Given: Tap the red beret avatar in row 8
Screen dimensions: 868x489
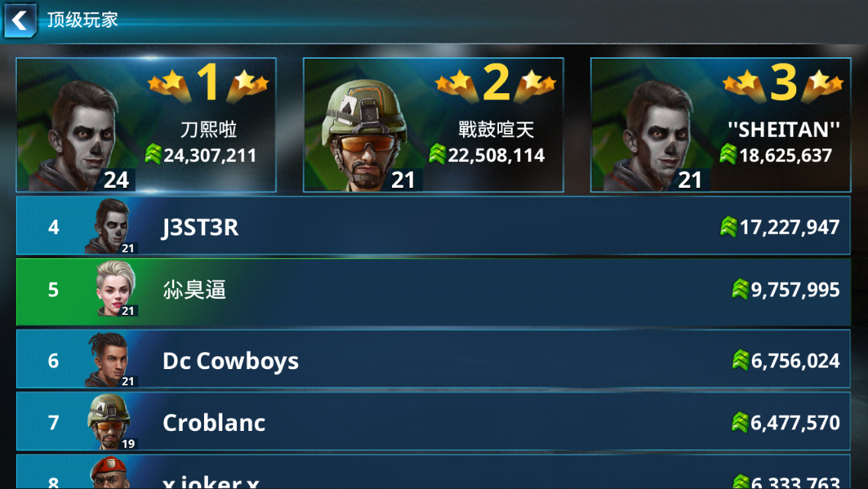Looking at the screenshot, I should tap(111, 472).
